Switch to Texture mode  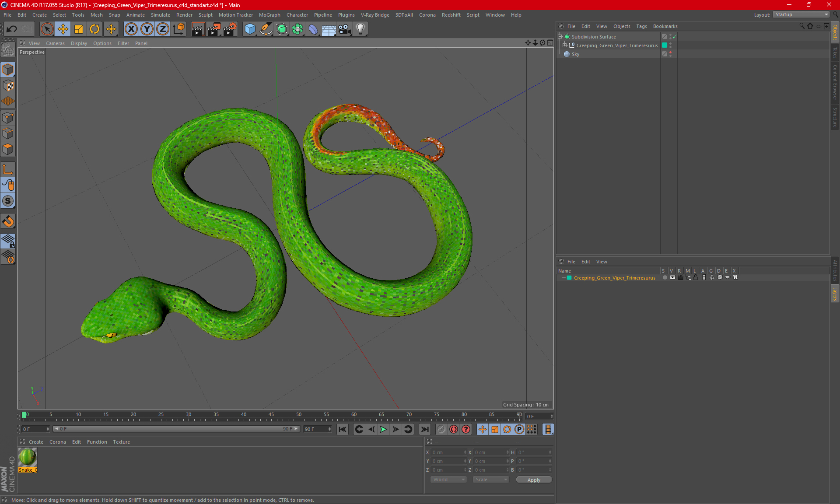pyautogui.click(x=8, y=86)
